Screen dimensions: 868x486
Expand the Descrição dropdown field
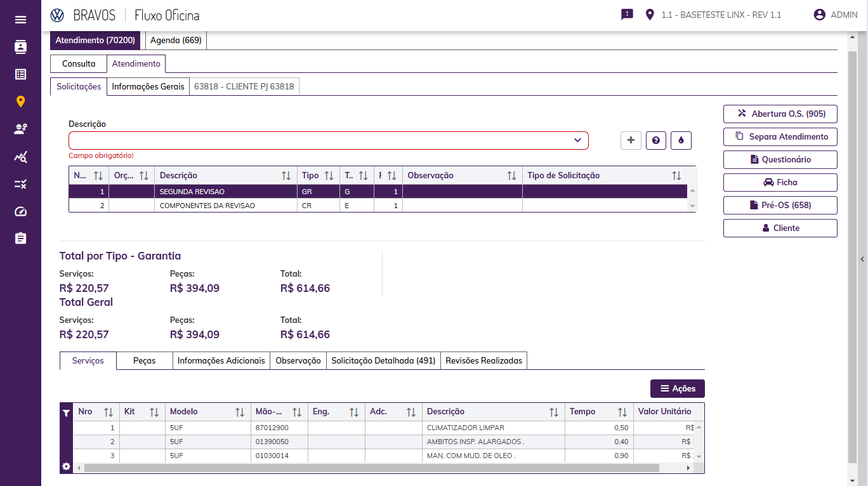[x=577, y=140]
